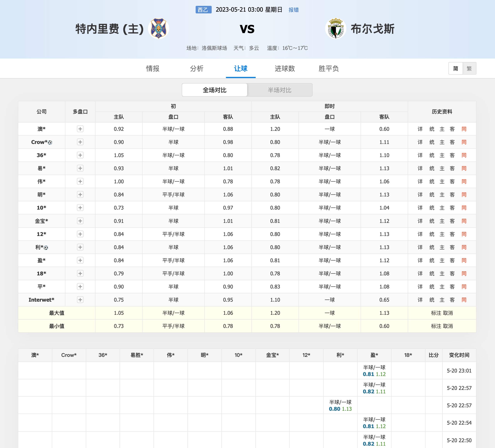Click red 同 link in Interwet* row

point(464,300)
